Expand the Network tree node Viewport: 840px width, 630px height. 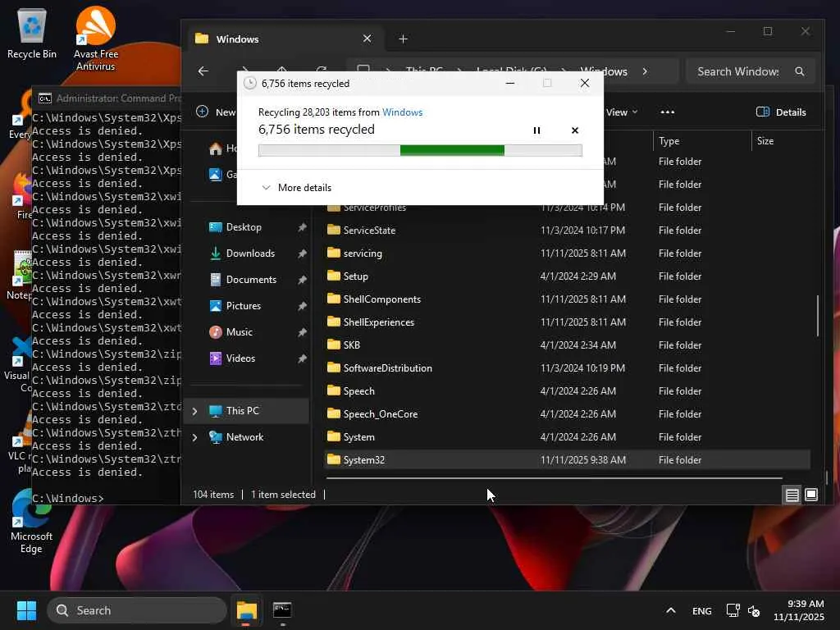coord(195,437)
